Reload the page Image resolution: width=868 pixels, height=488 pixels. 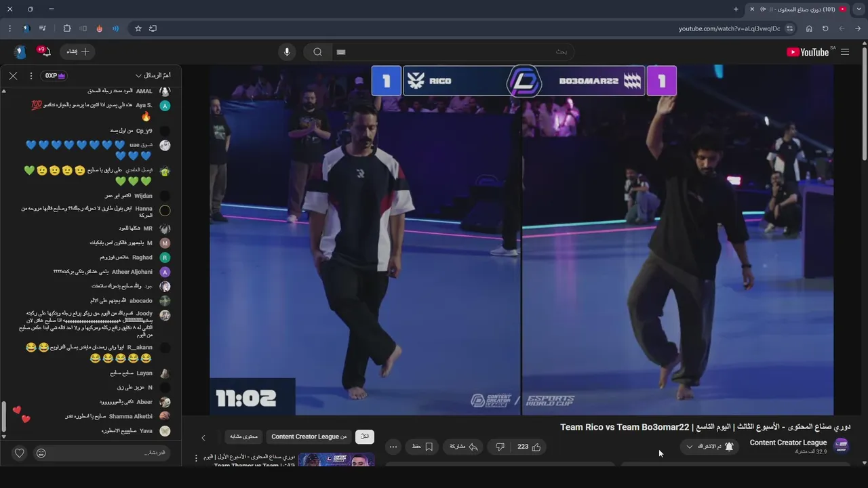(x=825, y=28)
